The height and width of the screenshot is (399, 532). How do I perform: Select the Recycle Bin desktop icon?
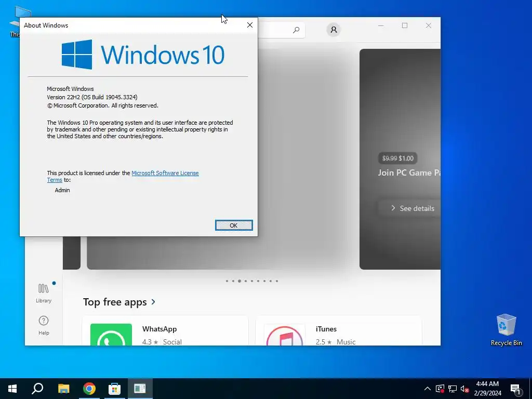click(x=506, y=330)
